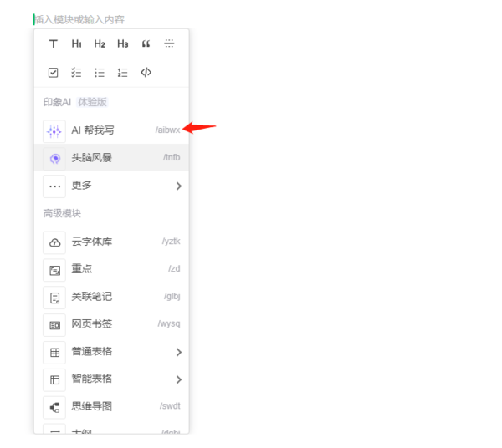Select 思维导图 menu entry

click(x=111, y=407)
